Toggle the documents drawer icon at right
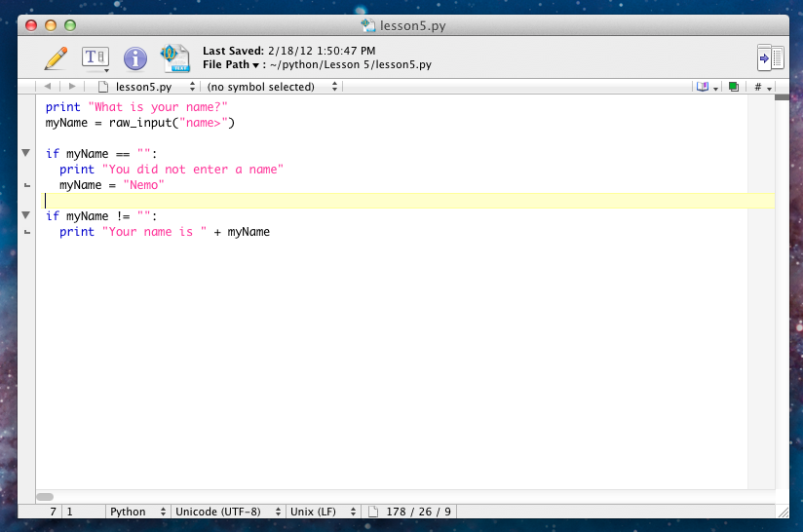The width and height of the screenshot is (803, 532). (x=770, y=57)
